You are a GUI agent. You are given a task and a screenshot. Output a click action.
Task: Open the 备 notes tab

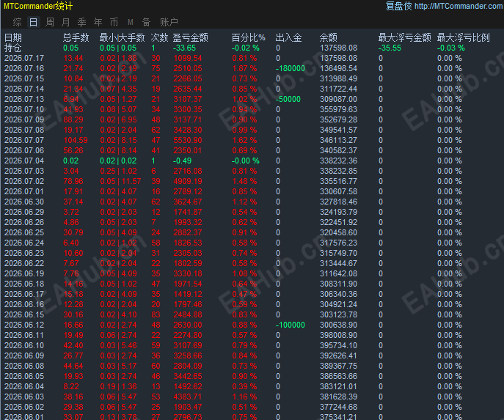pyautogui.click(x=146, y=22)
